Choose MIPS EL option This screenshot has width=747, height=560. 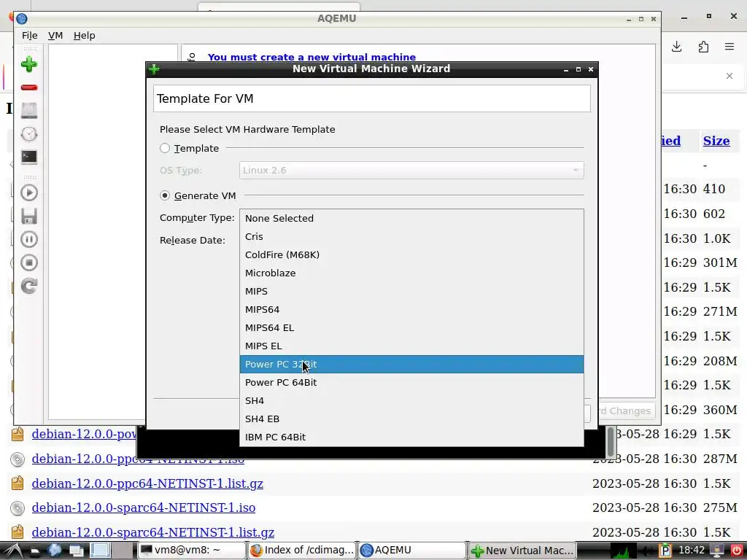411,346
